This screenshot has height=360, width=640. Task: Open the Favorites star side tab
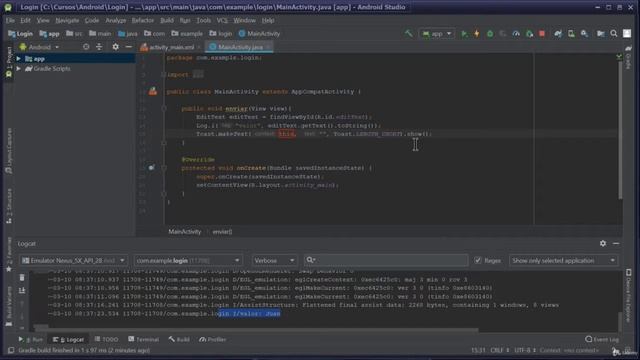[x=9, y=254]
